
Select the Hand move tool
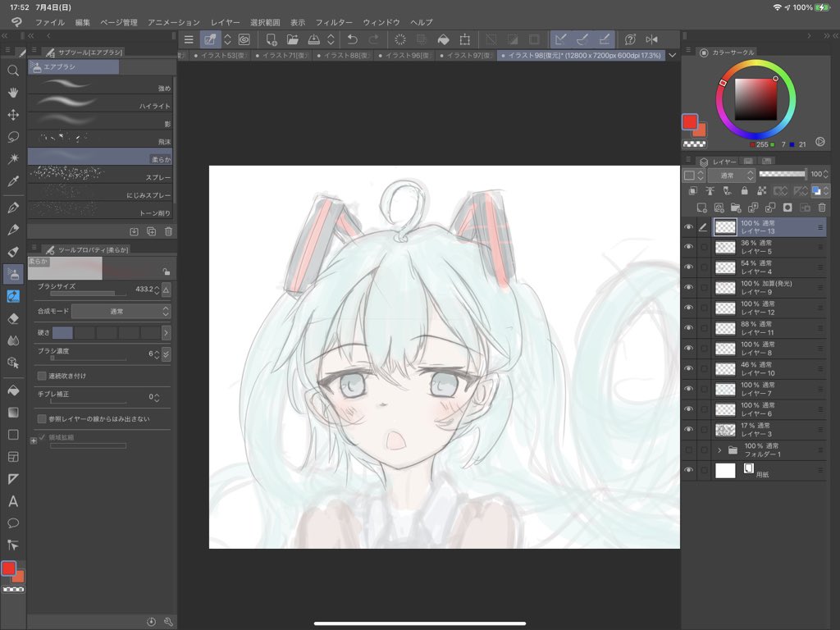[x=13, y=93]
